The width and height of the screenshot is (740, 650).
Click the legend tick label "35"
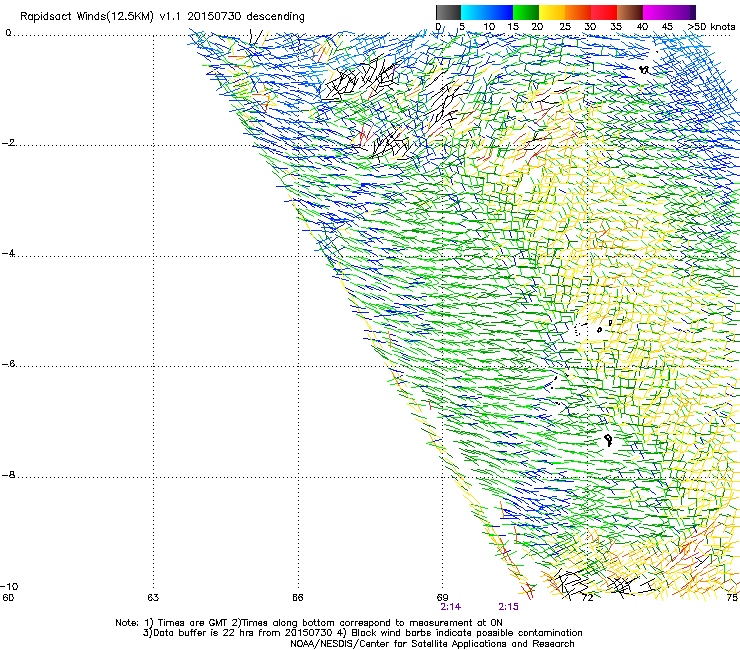(x=616, y=27)
